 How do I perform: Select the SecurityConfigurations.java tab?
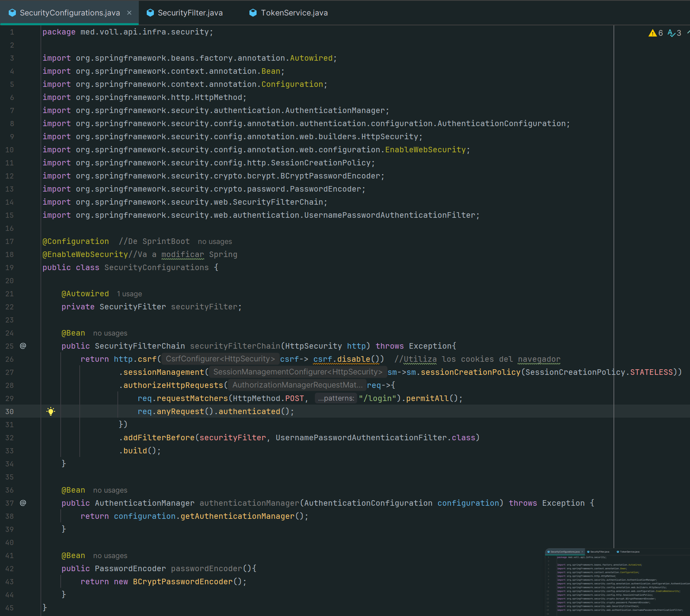pyautogui.click(x=70, y=13)
